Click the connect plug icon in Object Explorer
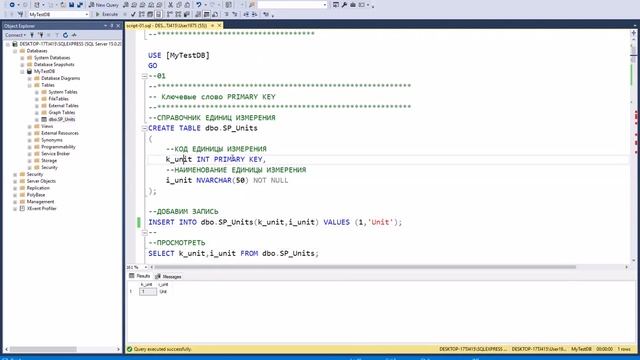The image size is (640, 360). [x=32, y=35]
